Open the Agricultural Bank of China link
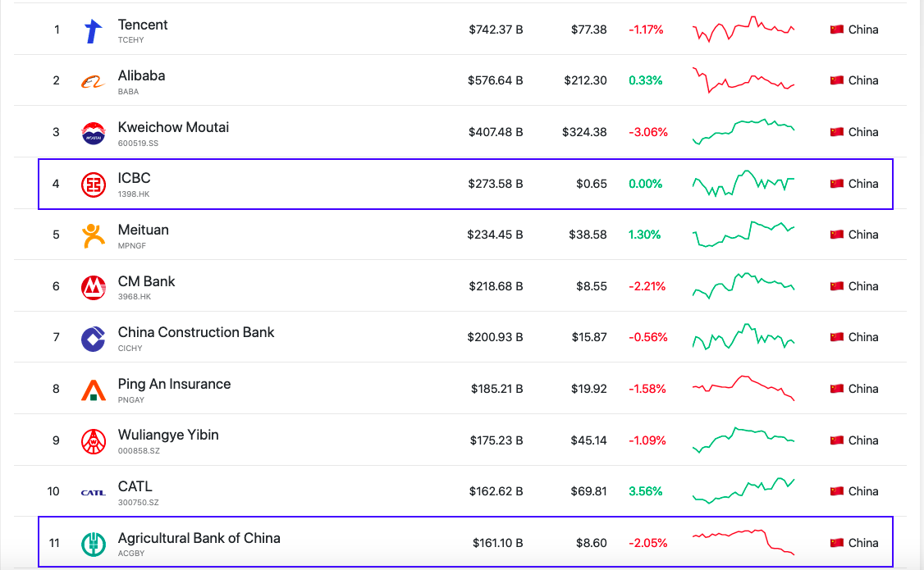The width and height of the screenshot is (924, 570). (199, 539)
